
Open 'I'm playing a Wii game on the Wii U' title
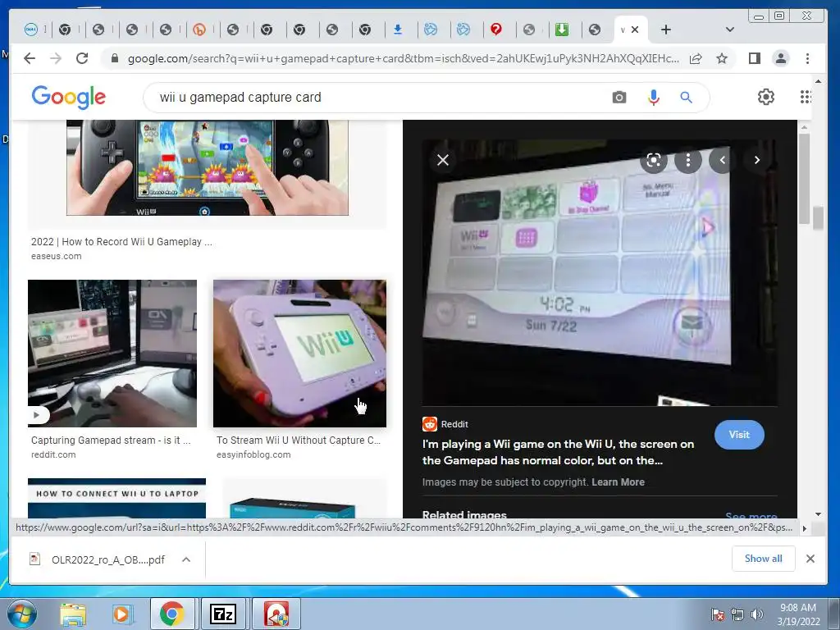point(558,452)
